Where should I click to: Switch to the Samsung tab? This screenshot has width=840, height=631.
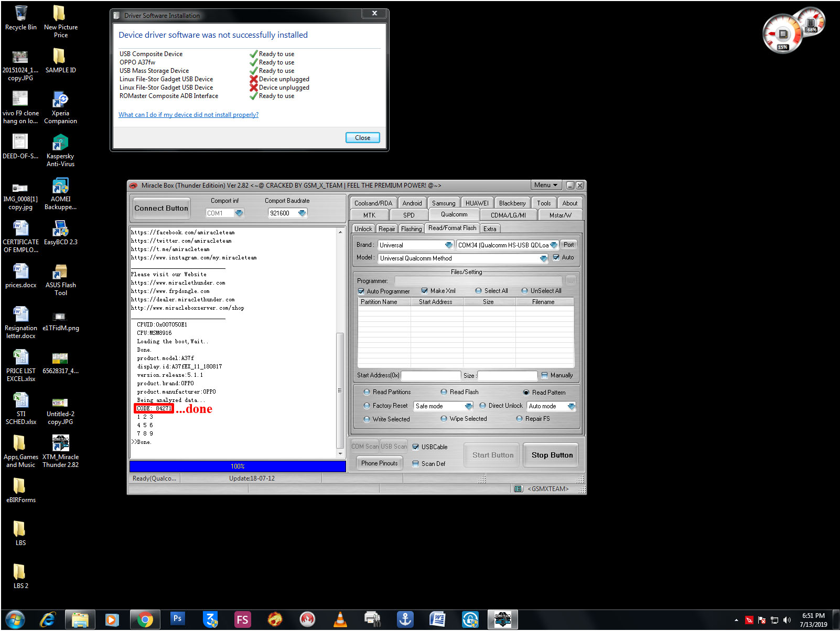click(444, 203)
